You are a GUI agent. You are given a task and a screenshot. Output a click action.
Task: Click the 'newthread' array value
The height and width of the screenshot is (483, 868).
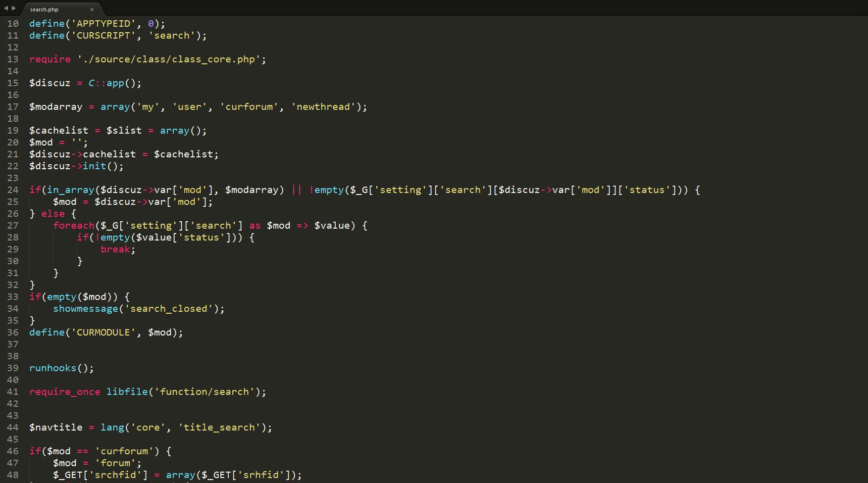click(x=323, y=107)
